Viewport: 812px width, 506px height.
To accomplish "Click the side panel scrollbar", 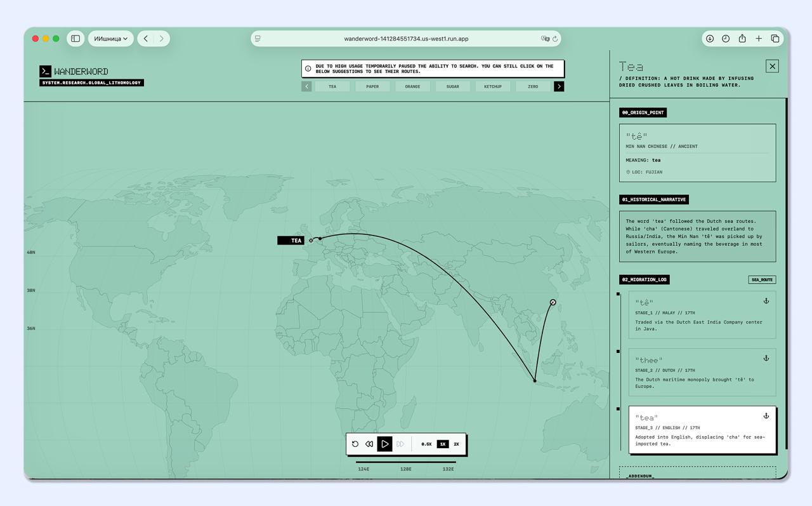I will tap(787, 273).
